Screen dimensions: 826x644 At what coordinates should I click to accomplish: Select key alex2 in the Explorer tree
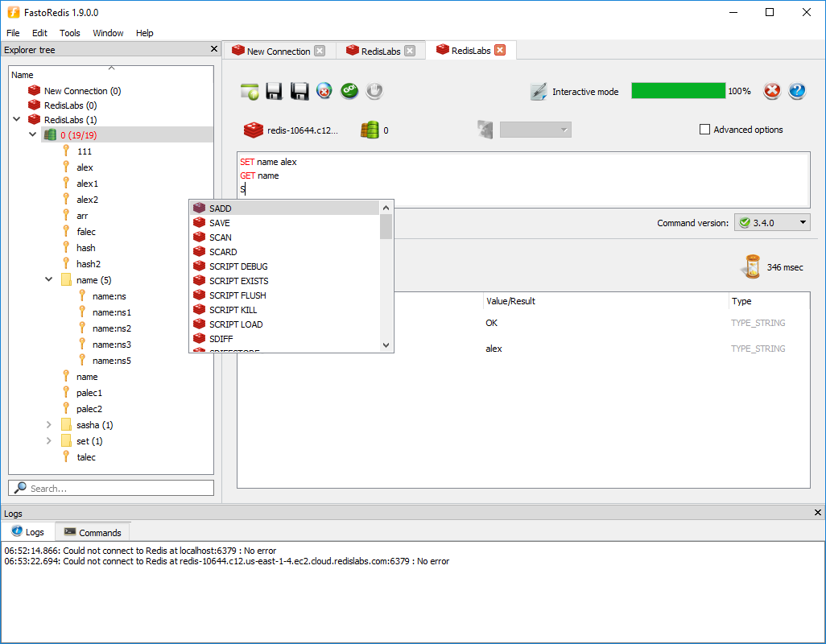pyautogui.click(x=88, y=200)
